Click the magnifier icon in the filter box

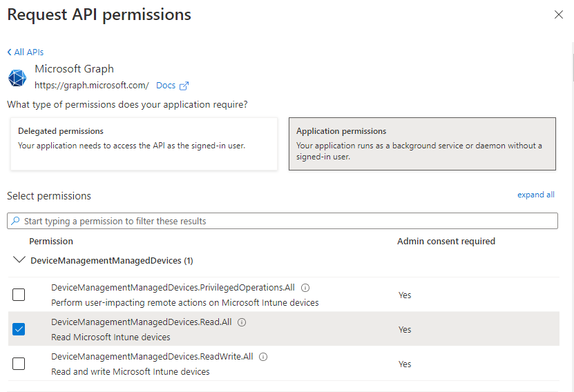coord(15,221)
